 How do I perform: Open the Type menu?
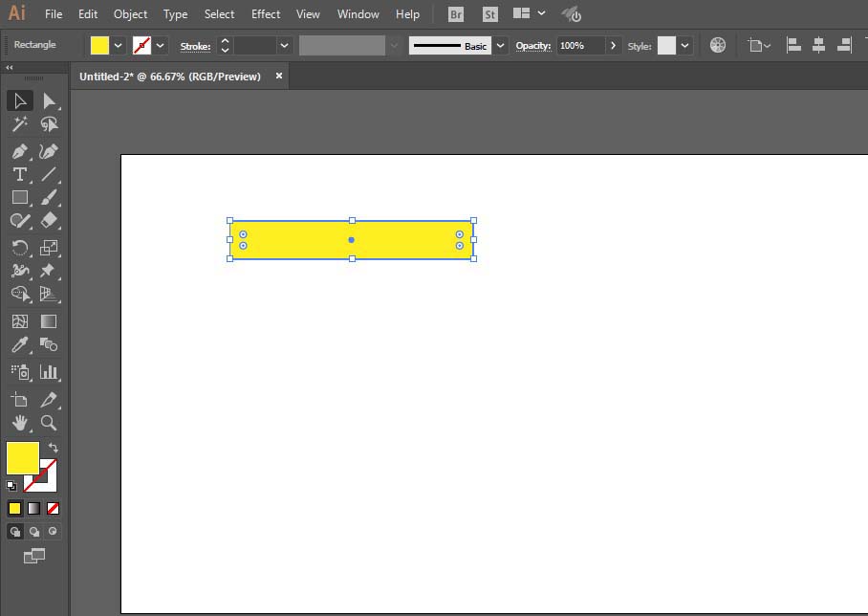(175, 14)
